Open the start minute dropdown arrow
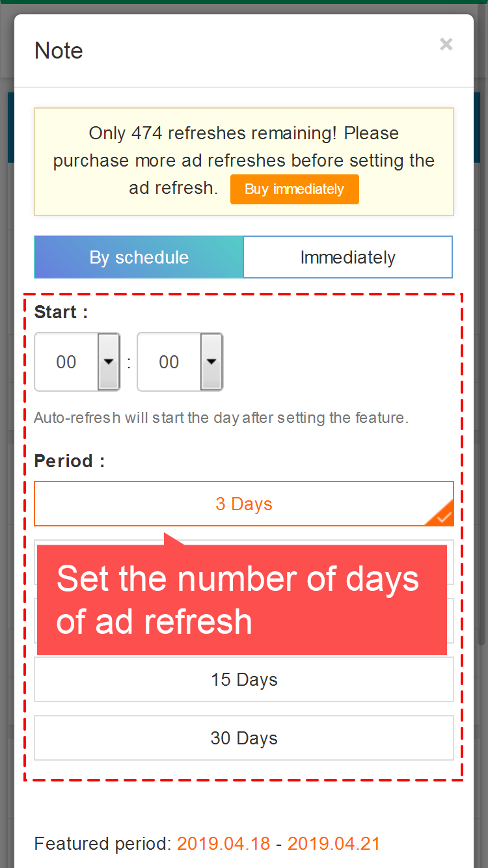 pos(211,362)
